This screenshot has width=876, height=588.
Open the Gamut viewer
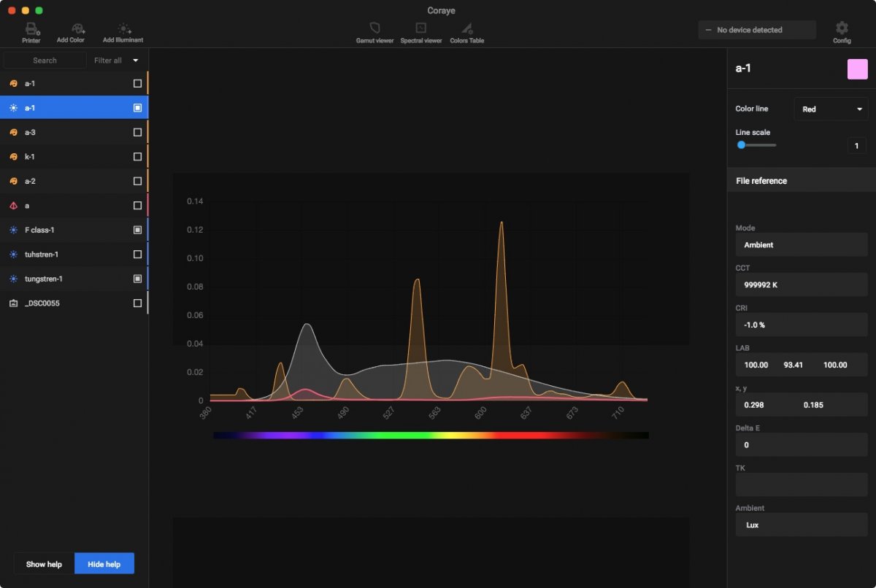coord(374,29)
